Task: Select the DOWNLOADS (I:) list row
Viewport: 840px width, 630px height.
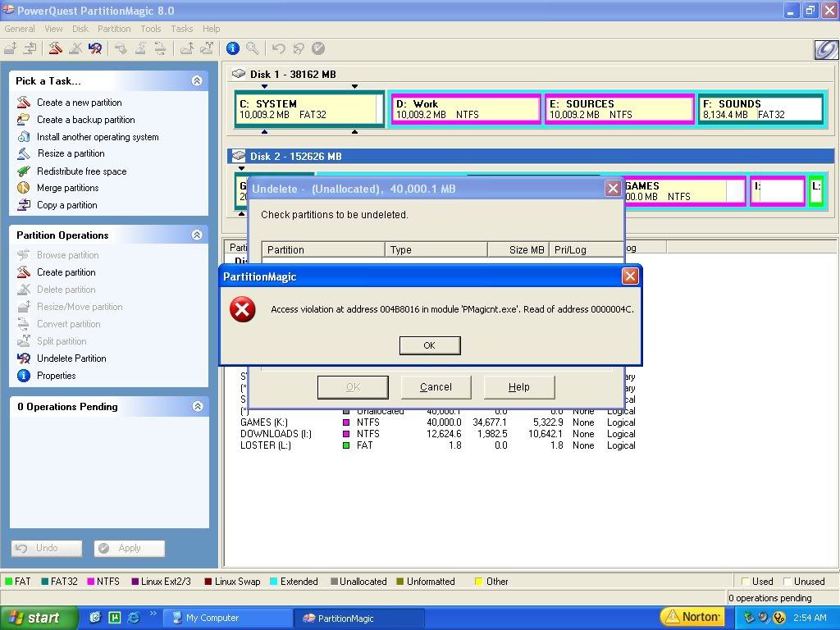Action: click(438, 434)
